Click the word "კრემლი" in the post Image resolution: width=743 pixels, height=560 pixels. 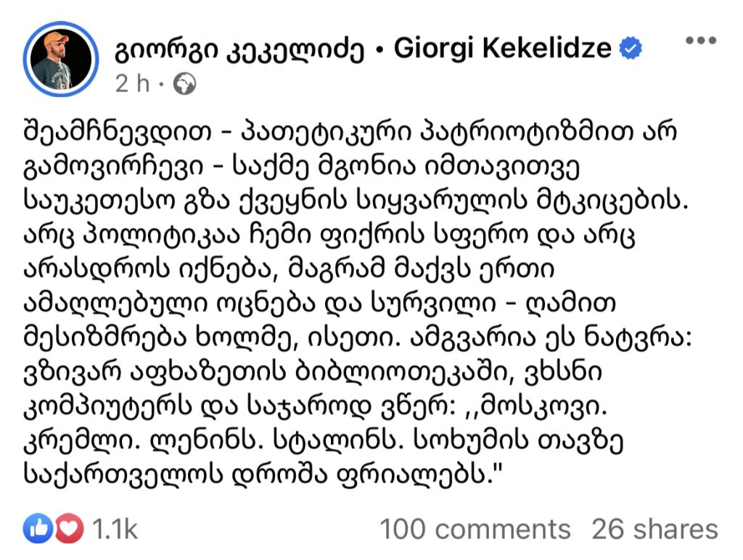point(75,442)
